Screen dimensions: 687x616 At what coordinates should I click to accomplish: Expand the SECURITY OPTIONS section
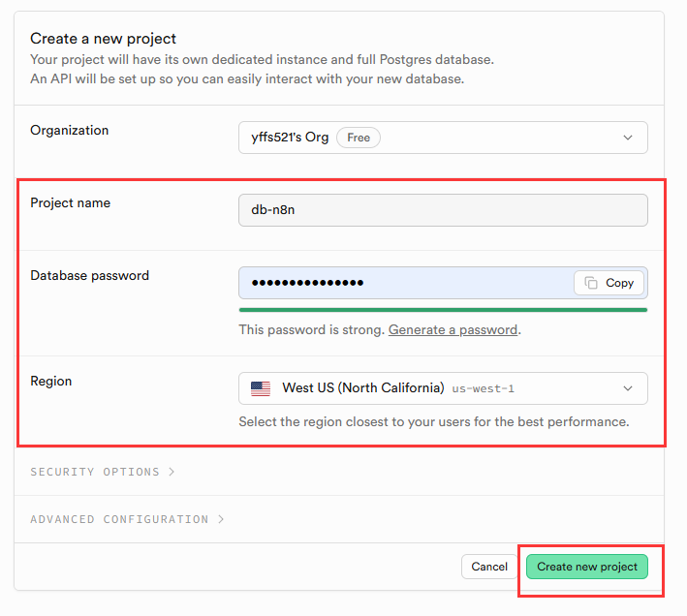(x=95, y=472)
